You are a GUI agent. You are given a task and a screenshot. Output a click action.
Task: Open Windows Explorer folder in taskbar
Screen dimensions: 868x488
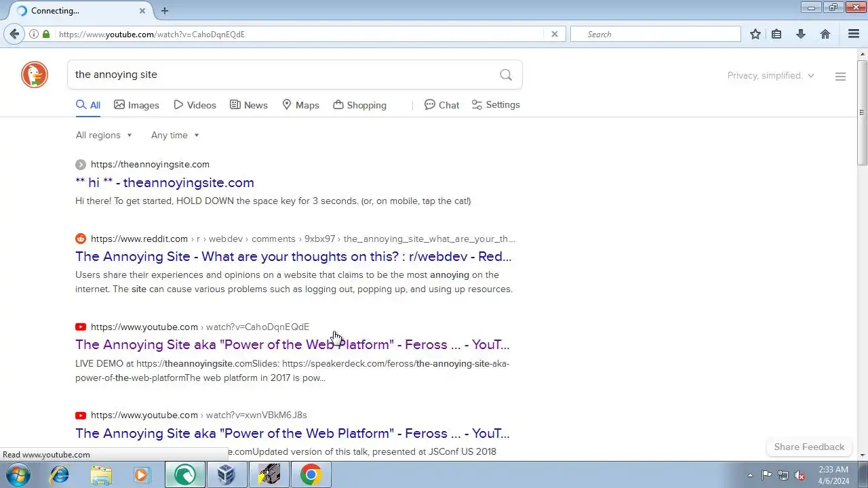click(101, 474)
